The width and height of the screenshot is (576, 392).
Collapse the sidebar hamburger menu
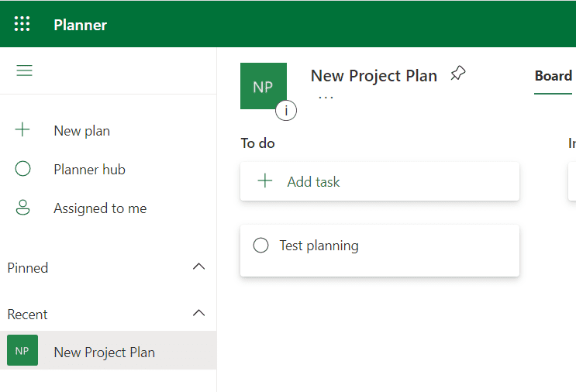point(25,70)
